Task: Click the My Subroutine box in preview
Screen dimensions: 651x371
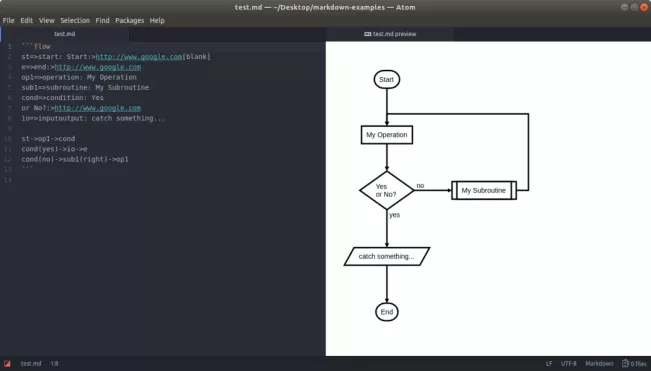Action: tap(484, 190)
